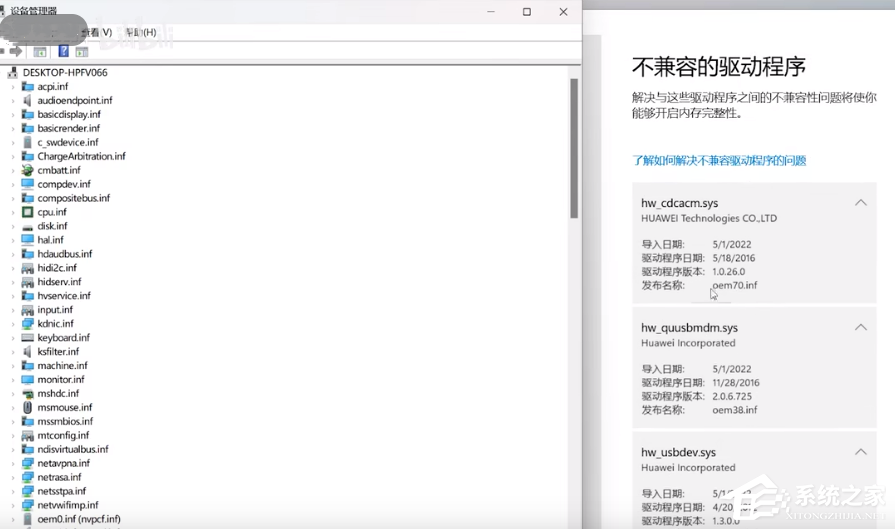
Task: Collapse the hw_quusbmdm.sys driver details
Action: coord(860,328)
